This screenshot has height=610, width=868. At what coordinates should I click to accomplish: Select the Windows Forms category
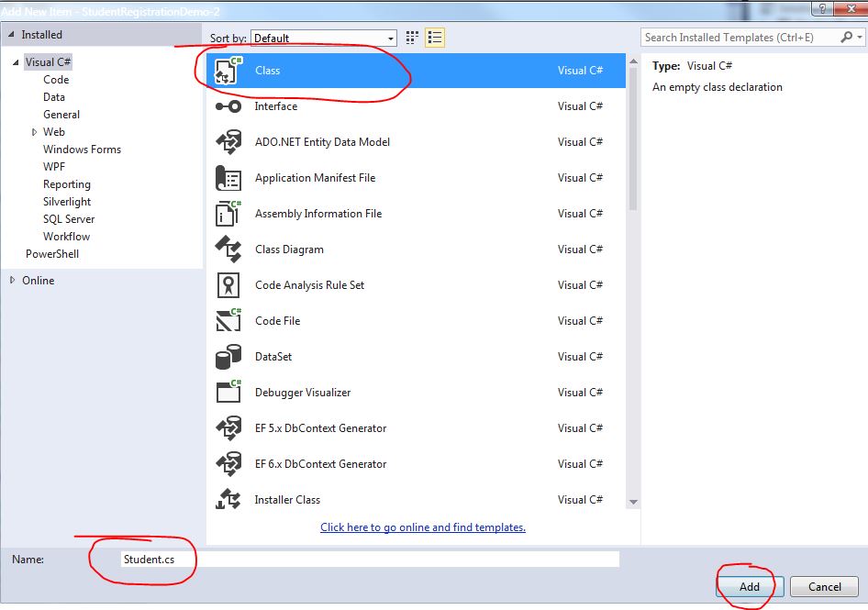[82, 150]
